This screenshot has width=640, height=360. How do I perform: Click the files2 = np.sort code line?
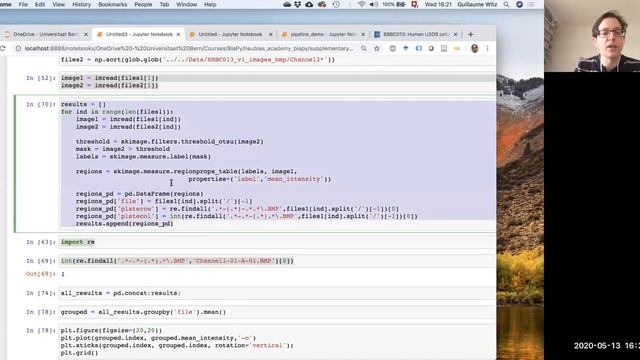[198, 60]
